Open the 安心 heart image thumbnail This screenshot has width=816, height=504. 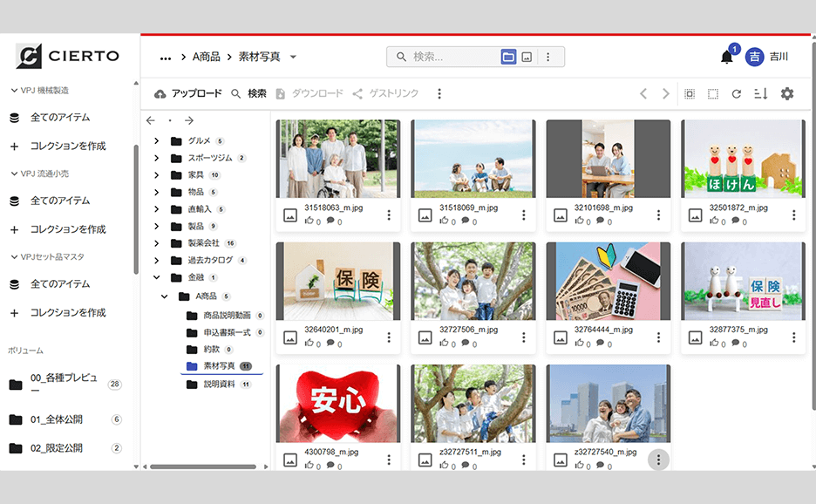pyautogui.click(x=337, y=401)
